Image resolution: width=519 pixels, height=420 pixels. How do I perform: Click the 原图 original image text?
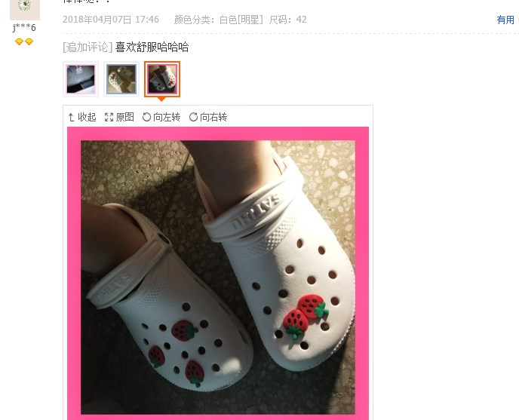124,117
